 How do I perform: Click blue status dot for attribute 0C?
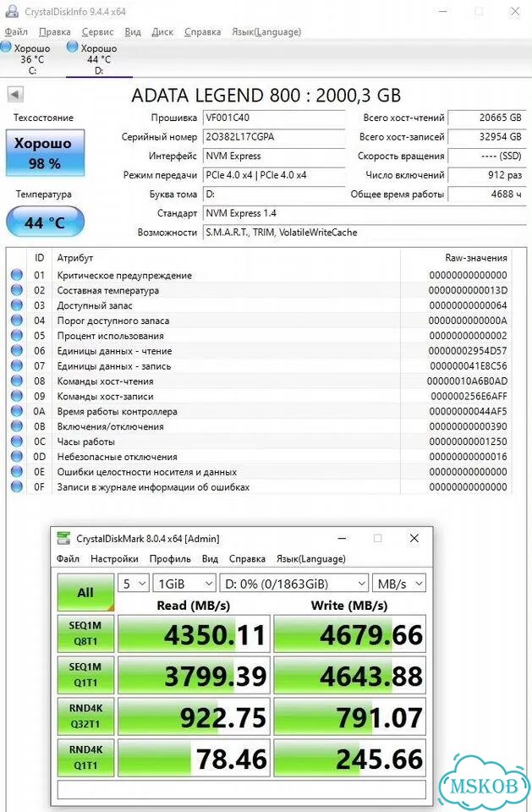point(17,442)
